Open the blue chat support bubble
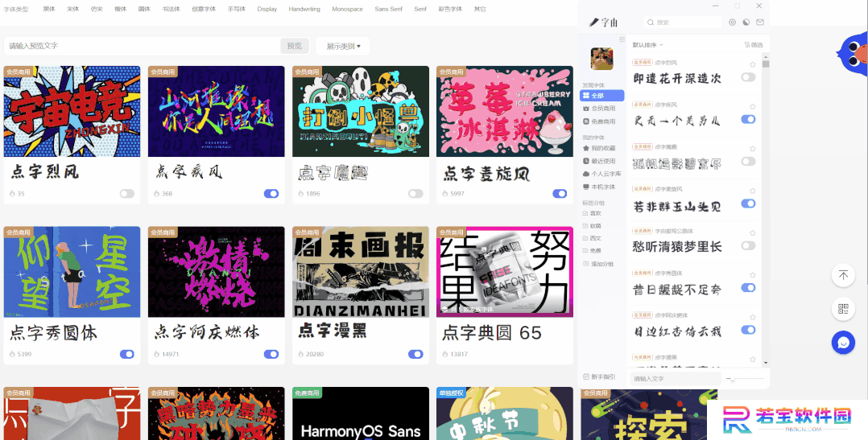Screen dimensions: 868x440 pos(843,343)
